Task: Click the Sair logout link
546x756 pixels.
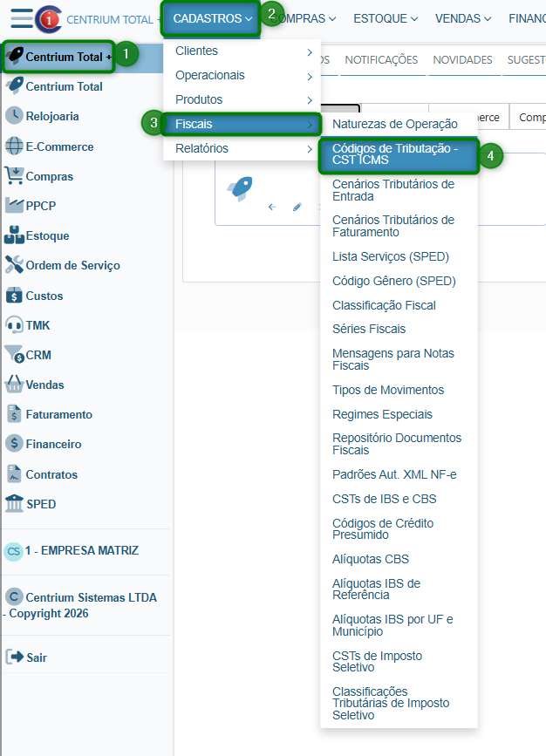Action: click(36, 657)
